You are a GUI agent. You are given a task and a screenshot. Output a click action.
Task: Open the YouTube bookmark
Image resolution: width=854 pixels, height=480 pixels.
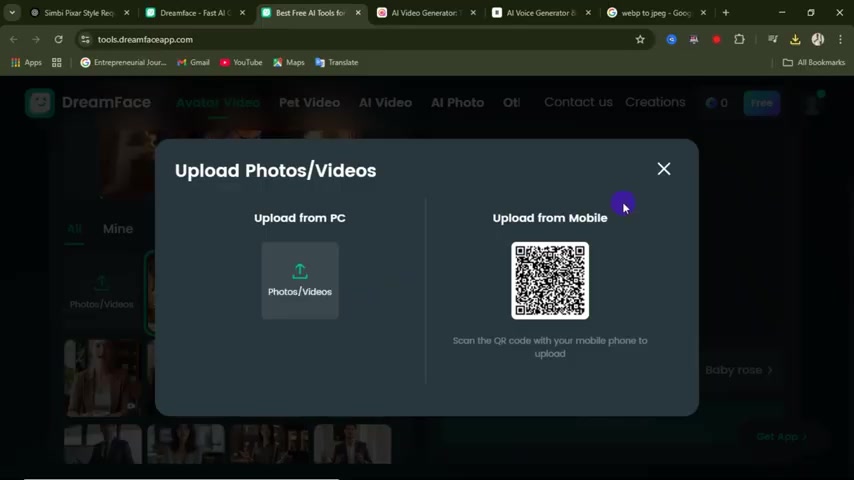[241, 63]
